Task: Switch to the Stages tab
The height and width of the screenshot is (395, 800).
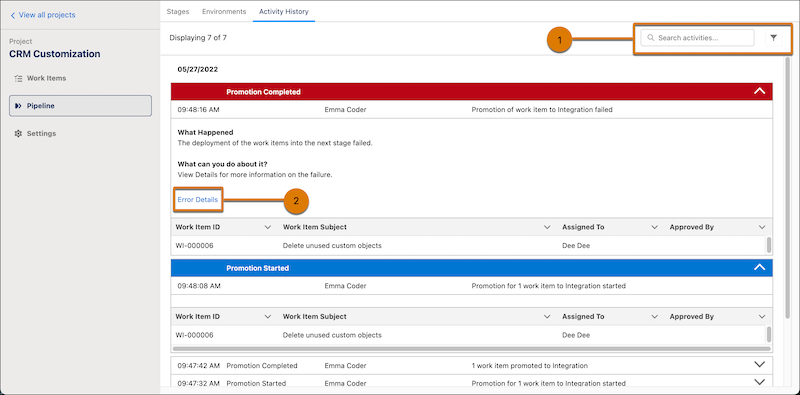Action: click(178, 11)
